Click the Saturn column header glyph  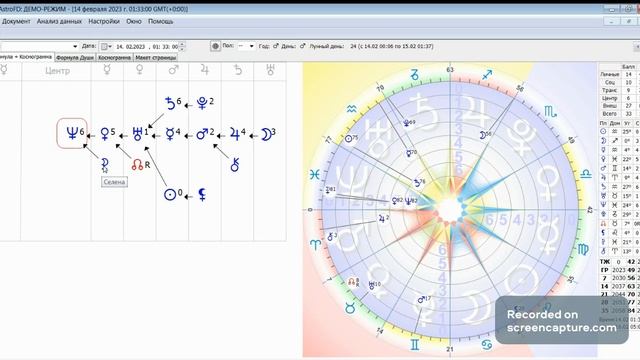pyautogui.click(x=238, y=70)
